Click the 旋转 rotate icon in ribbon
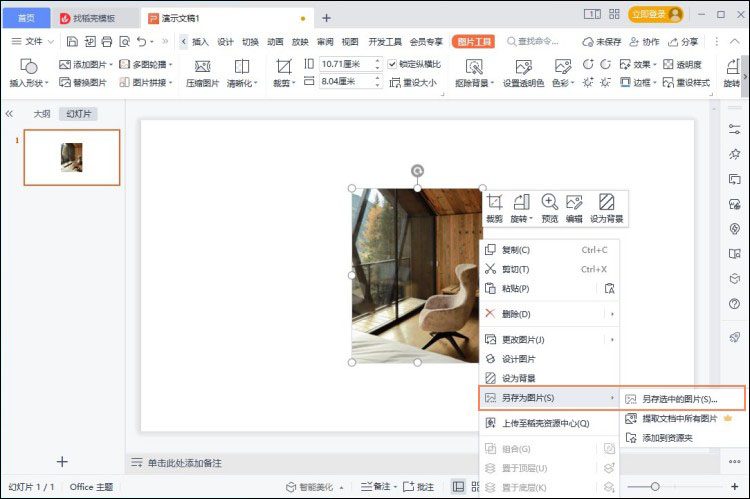Screen dimensions: 750x499 pos(733,66)
